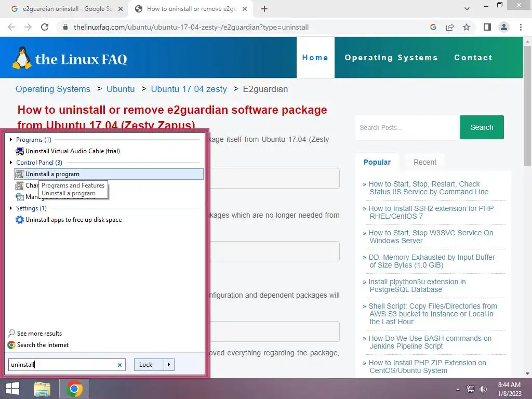Screen dimensions: 532x399
Task: Open the Chrome side panel icon
Action: click(x=487, y=27)
